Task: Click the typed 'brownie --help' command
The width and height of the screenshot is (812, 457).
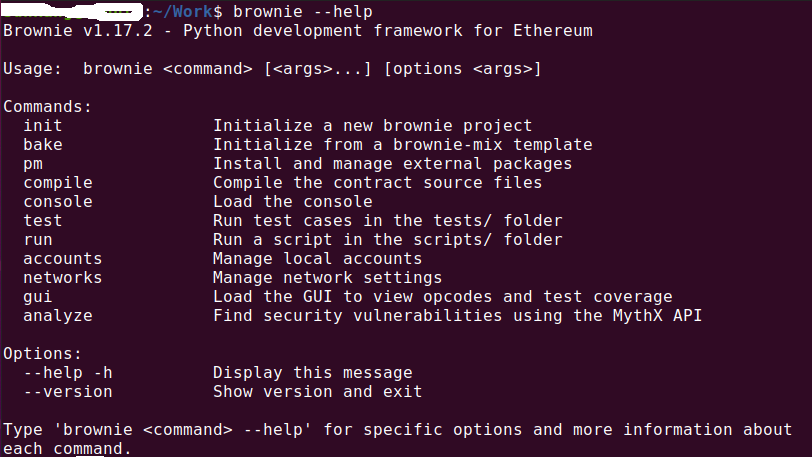Action: pos(302,11)
